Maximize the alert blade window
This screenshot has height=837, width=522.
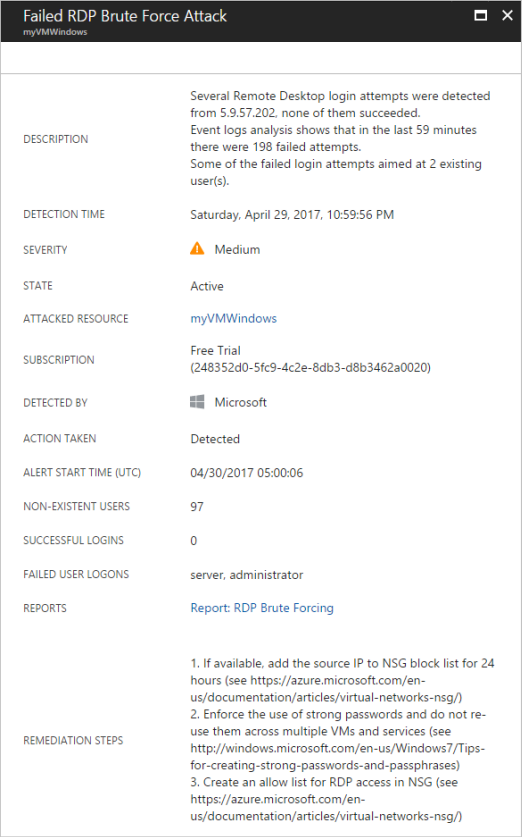point(480,15)
